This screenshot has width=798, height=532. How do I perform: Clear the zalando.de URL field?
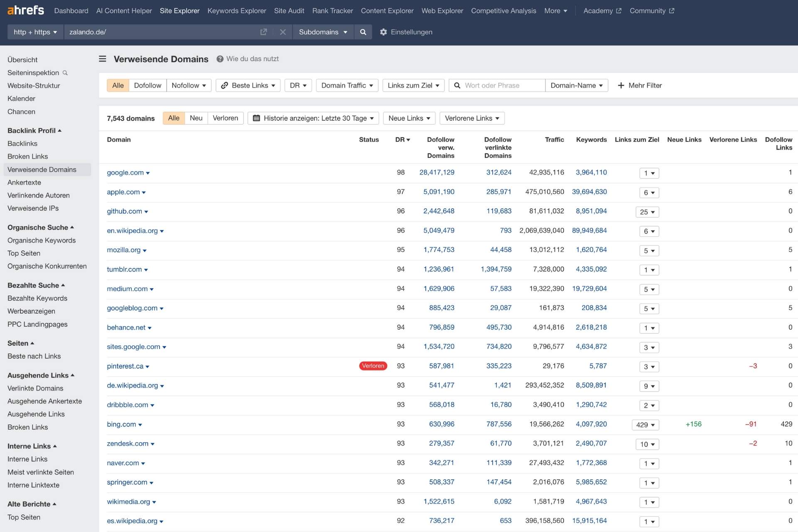coord(283,32)
